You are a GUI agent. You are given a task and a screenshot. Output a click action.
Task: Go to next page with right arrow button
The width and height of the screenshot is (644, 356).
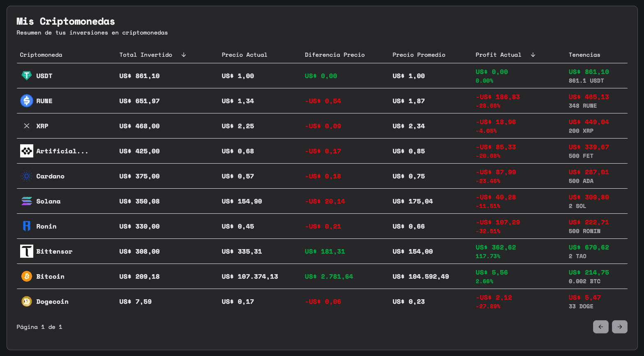click(620, 327)
